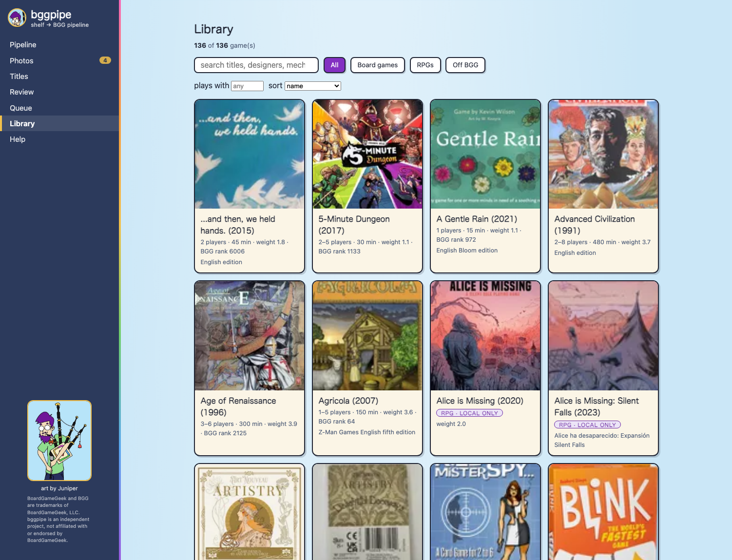Click the search titles, designers input field

pos(256,65)
